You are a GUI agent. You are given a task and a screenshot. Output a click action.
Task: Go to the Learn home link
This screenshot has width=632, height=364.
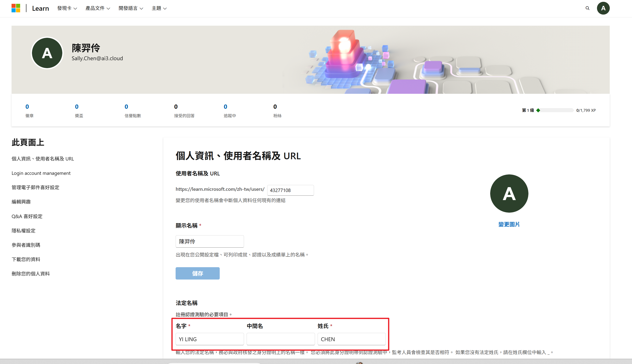[40, 8]
